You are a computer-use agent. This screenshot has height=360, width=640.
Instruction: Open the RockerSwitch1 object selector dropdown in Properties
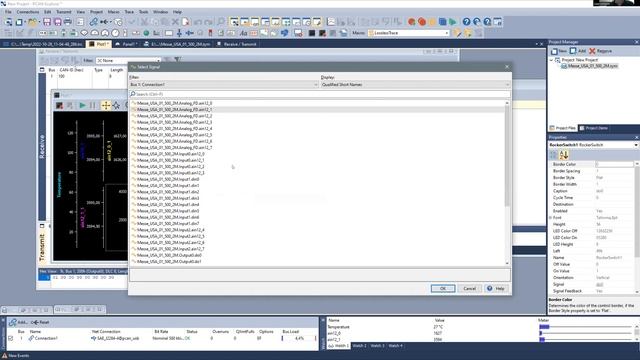click(x=636, y=145)
